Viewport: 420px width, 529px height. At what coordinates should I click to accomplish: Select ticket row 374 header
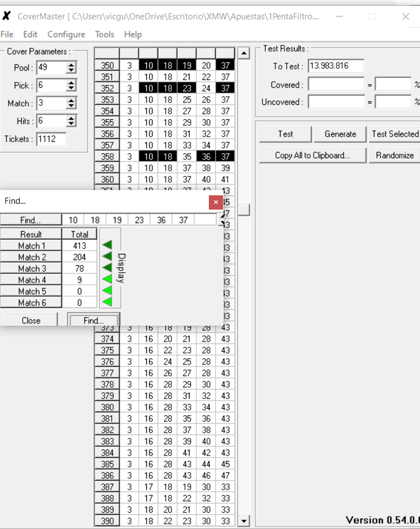click(107, 339)
